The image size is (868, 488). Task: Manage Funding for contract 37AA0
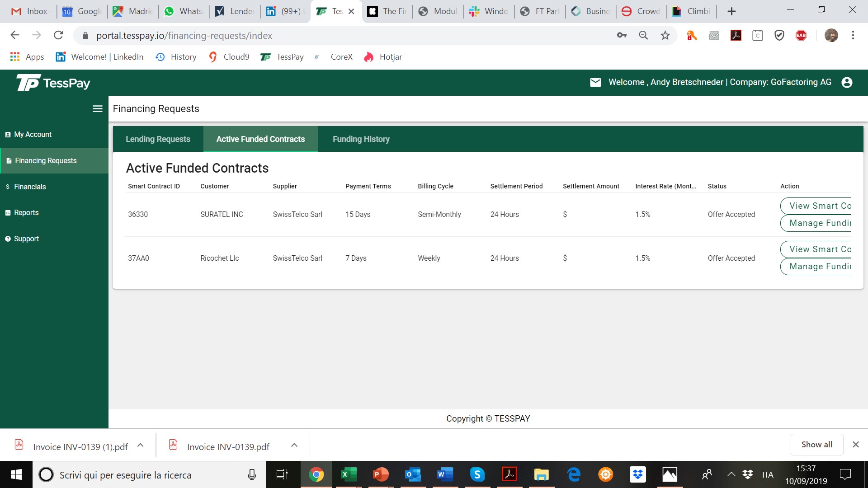816,267
